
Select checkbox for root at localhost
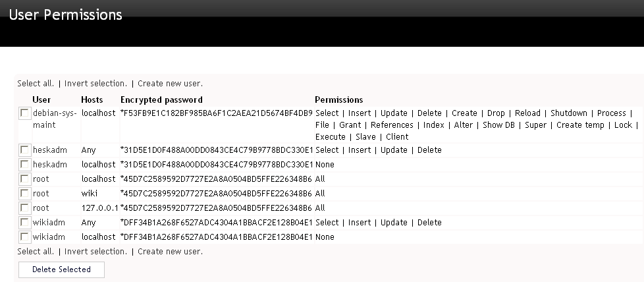tap(24, 179)
